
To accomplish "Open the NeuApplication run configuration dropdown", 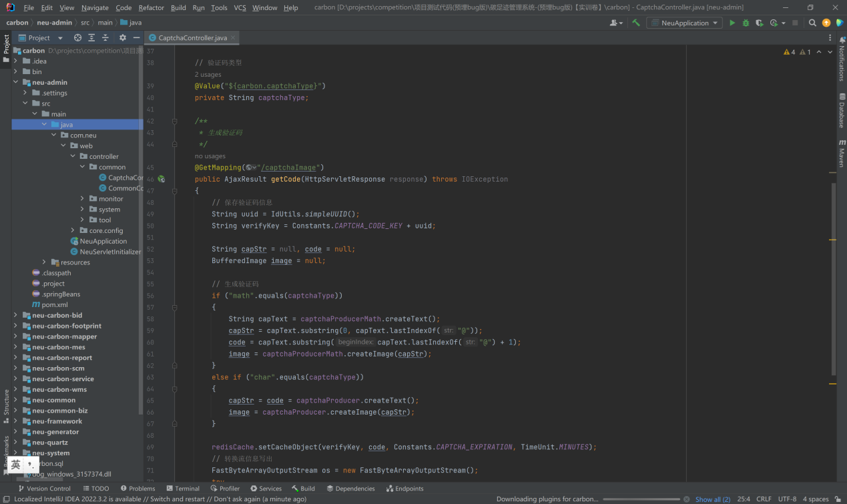I will 685,23.
